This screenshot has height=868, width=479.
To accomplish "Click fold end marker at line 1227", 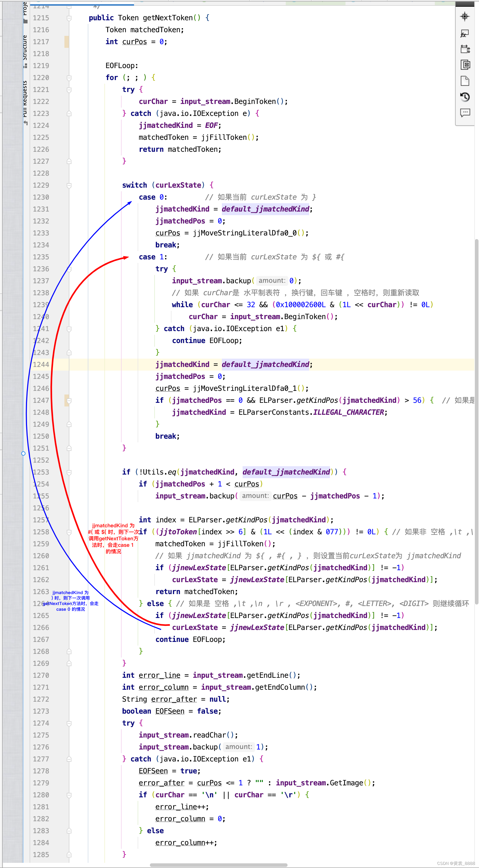I will tap(69, 161).
